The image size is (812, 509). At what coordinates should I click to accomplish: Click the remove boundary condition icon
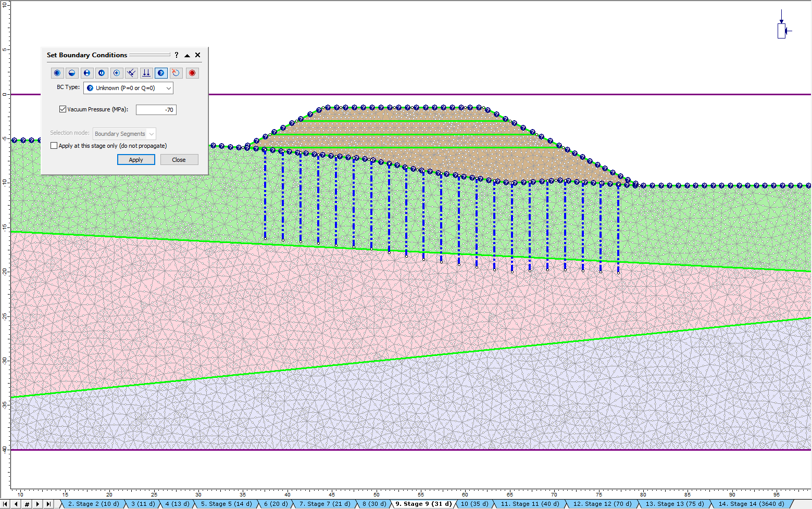(x=176, y=73)
